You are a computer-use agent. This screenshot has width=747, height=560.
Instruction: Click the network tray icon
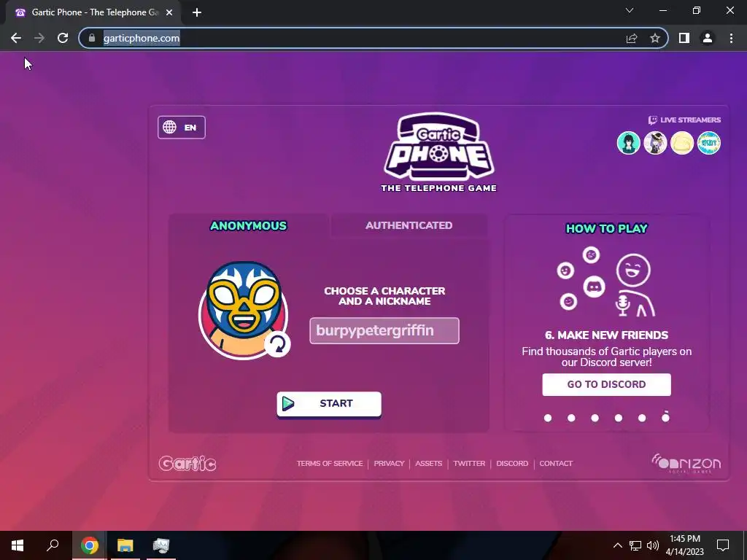[635, 545]
